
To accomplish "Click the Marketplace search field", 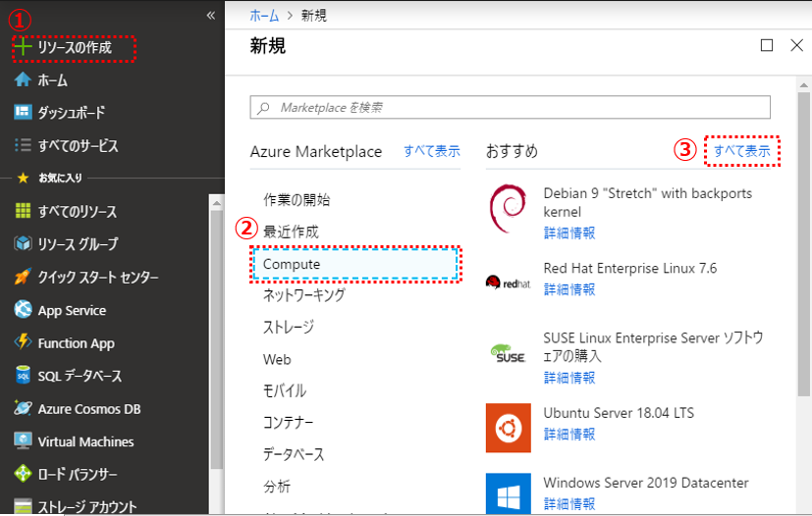I will click(511, 107).
